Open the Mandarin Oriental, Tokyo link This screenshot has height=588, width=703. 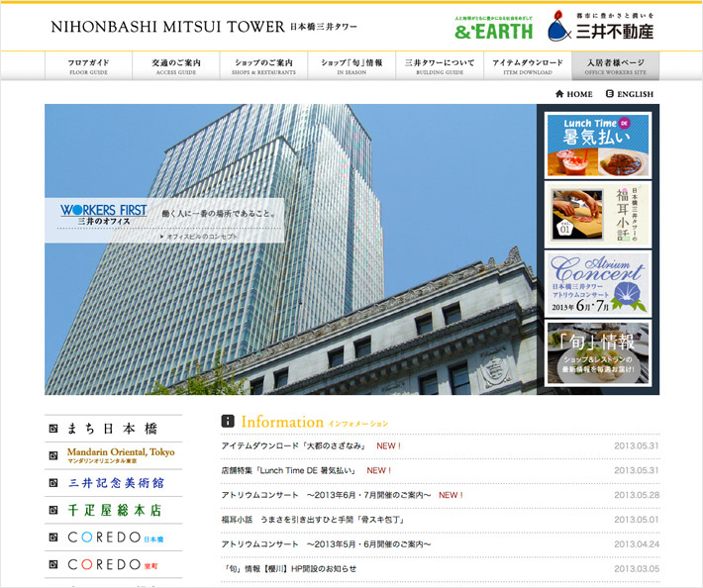pos(113,455)
